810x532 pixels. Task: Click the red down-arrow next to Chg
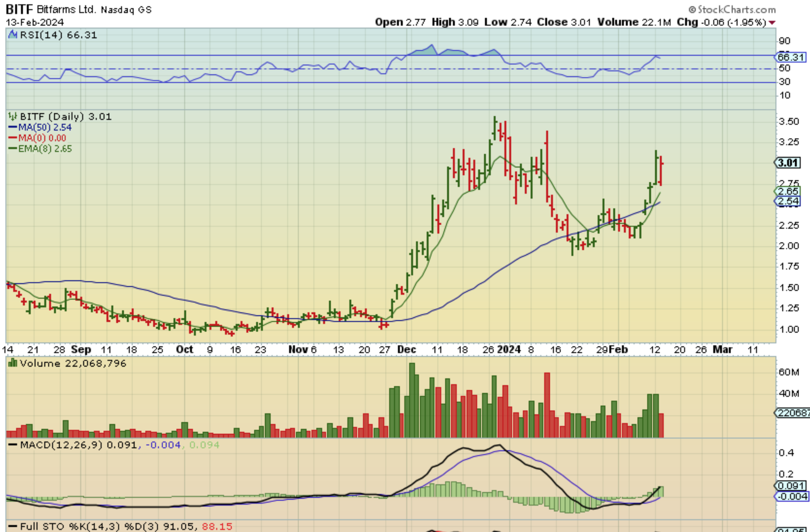pyautogui.click(x=772, y=23)
